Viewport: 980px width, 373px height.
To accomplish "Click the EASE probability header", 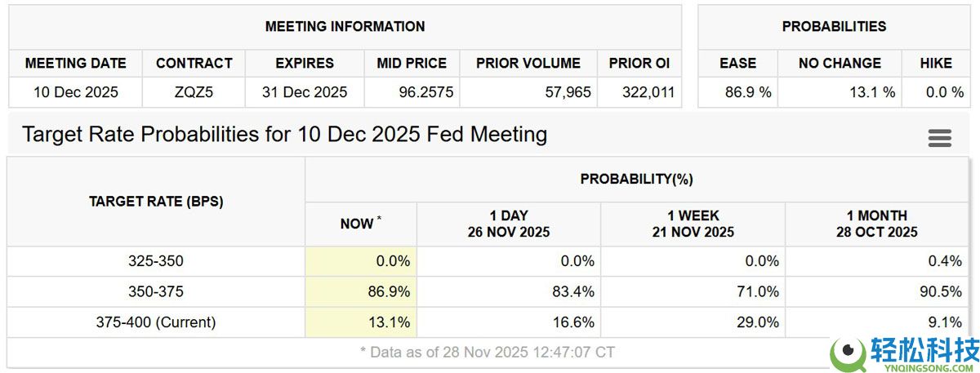I will (x=737, y=63).
